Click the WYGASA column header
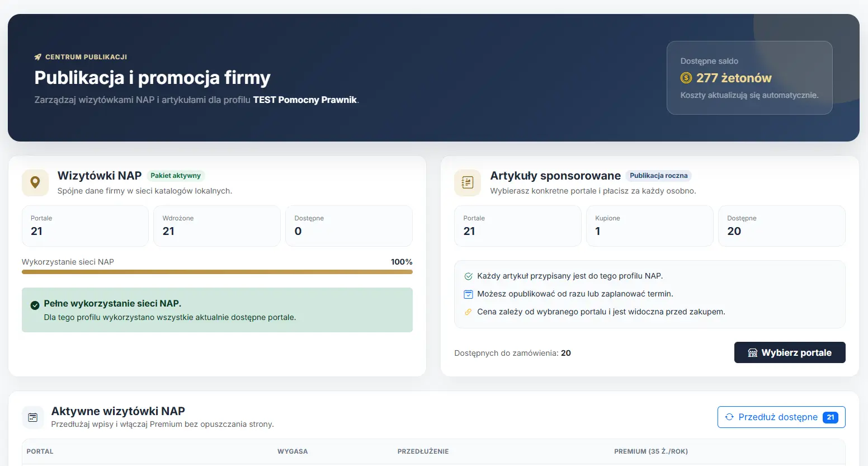Image resolution: width=868 pixels, height=466 pixels. click(x=293, y=451)
